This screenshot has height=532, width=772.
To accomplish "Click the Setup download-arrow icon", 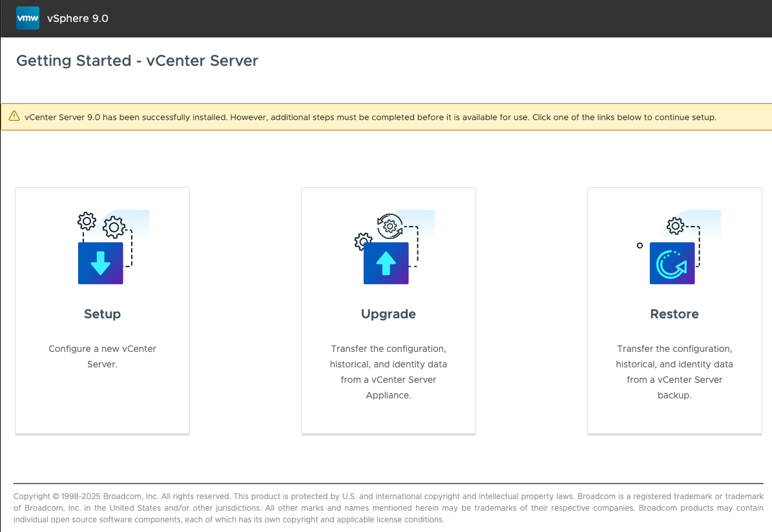I will (100, 263).
